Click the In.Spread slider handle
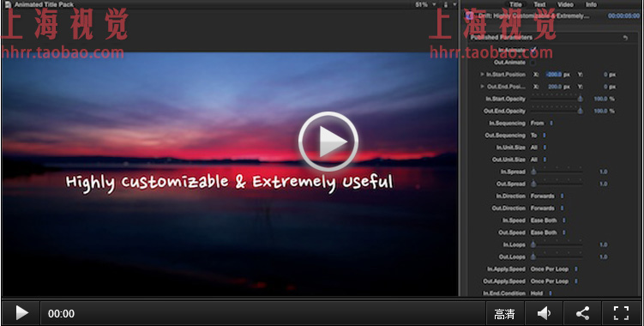The width and height of the screenshot is (644, 326). point(533,172)
